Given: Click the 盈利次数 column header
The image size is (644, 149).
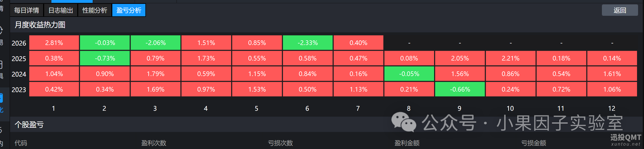Looking at the screenshot, I should [154, 143].
